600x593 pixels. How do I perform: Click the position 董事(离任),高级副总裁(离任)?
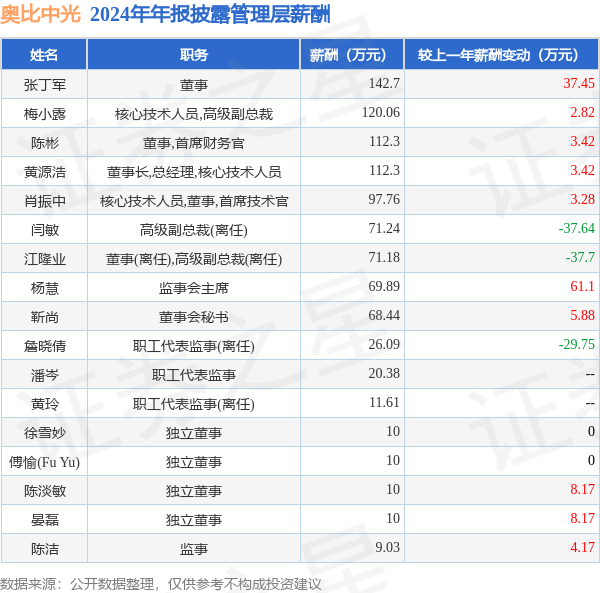pos(194,259)
